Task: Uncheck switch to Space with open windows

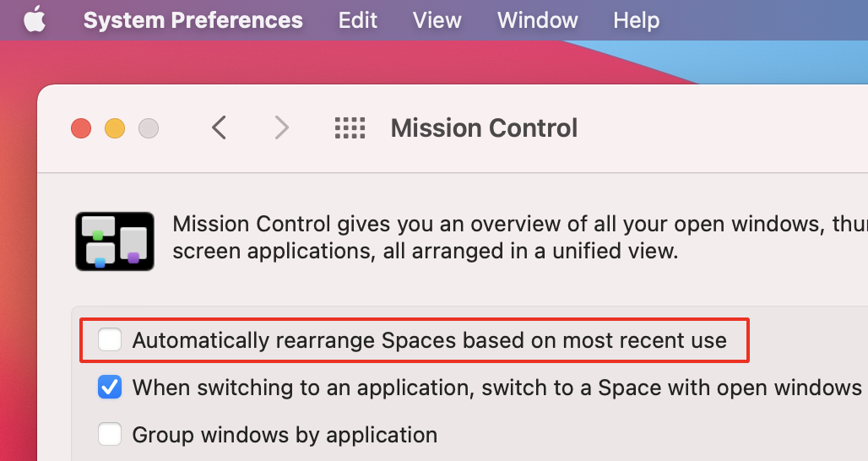Action: (110, 388)
